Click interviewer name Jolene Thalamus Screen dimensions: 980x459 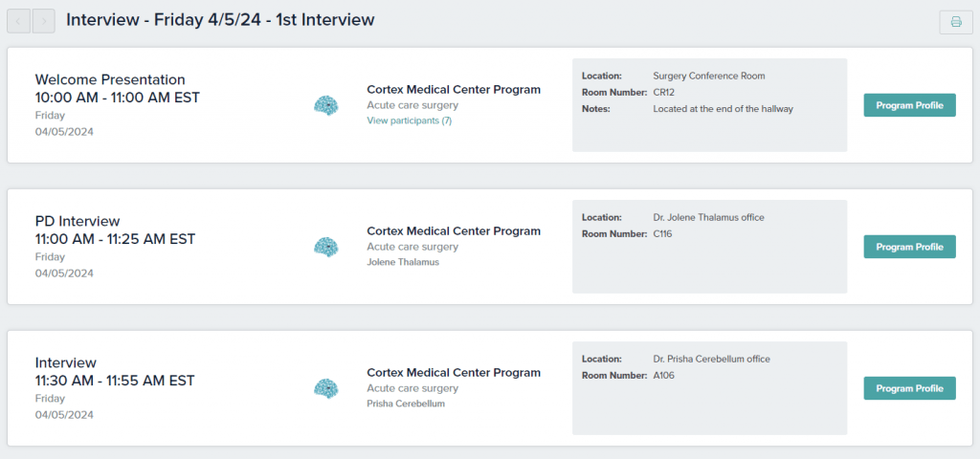point(403,262)
